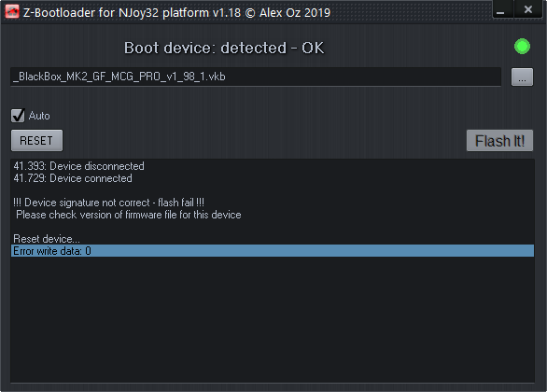Screen dimensions: 547x392
Task: Select the Device connected log entry
Action: (73, 178)
